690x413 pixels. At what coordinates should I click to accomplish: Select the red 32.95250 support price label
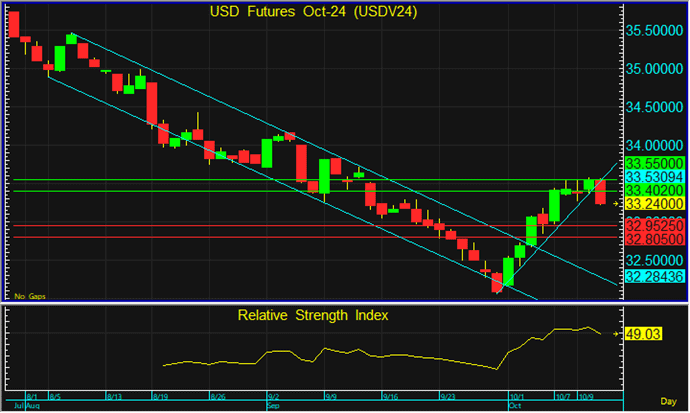(654, 226)
